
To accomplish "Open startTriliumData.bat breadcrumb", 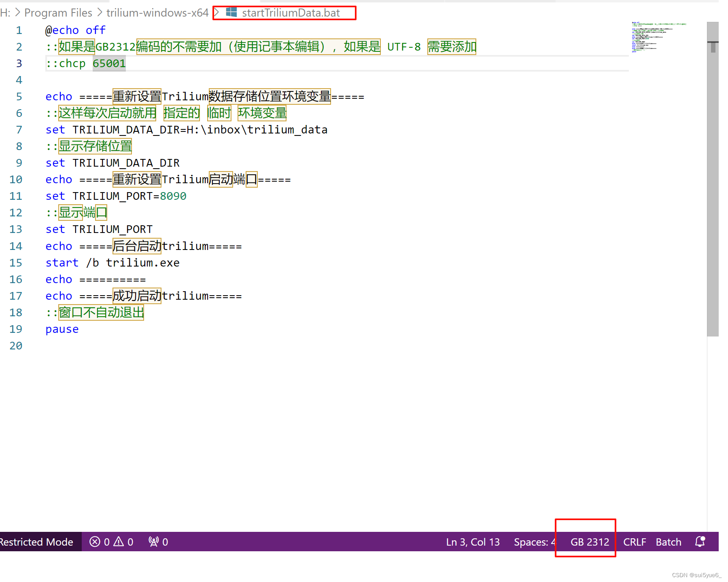I will point(291,13).
